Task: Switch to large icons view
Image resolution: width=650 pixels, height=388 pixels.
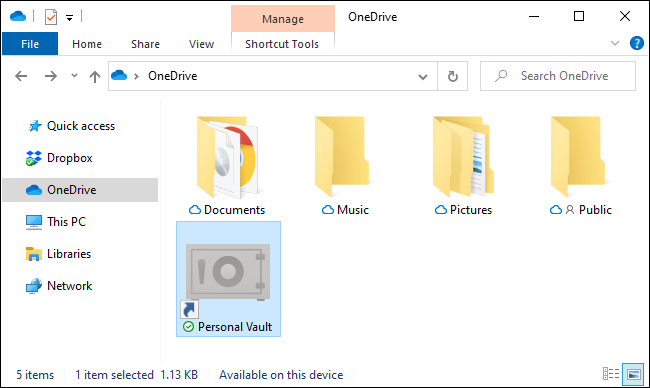Action: coord(633,374)
